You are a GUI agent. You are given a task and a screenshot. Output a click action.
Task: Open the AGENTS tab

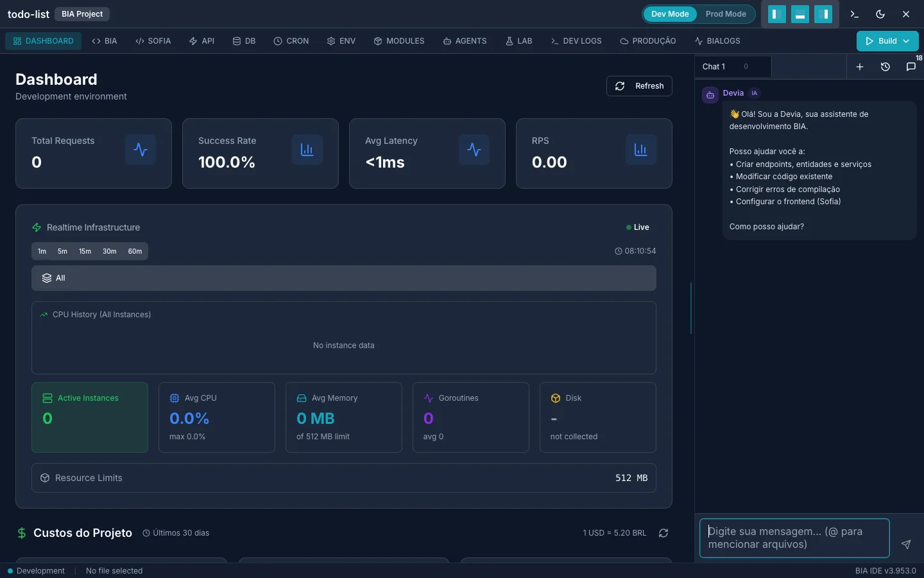465,41
